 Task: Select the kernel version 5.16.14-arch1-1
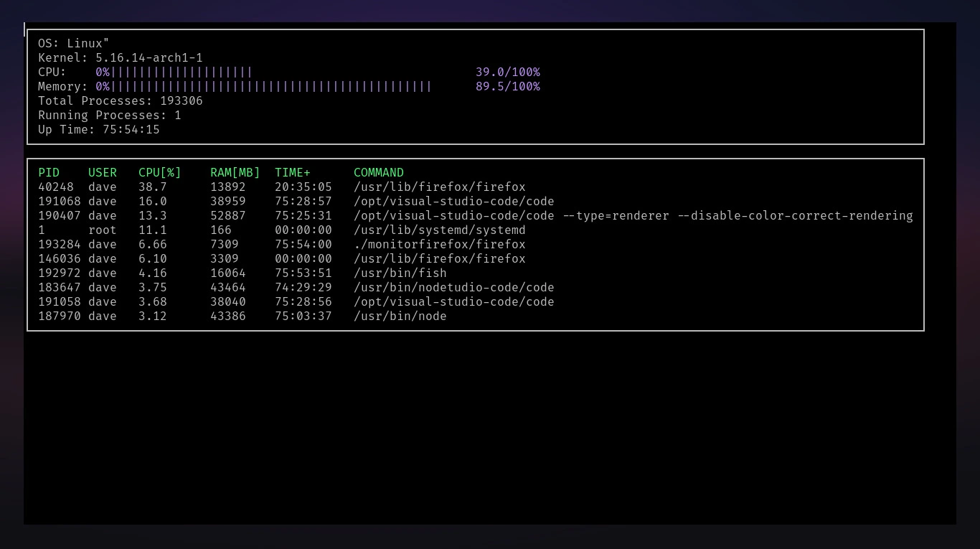click(x=149, y=58)
